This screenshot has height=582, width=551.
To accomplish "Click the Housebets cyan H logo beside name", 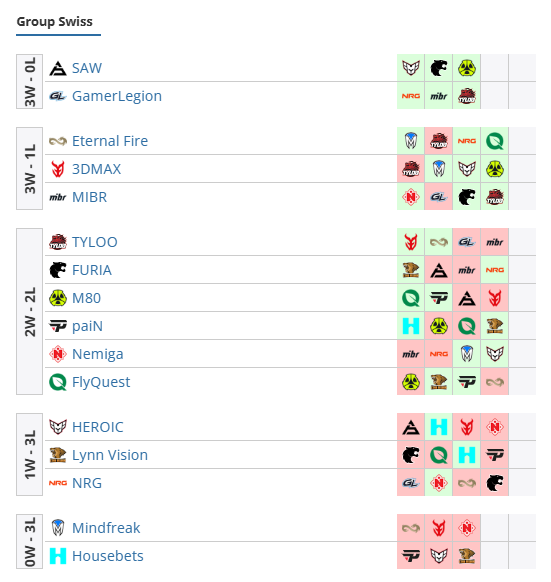I will (x=58, y=556).
